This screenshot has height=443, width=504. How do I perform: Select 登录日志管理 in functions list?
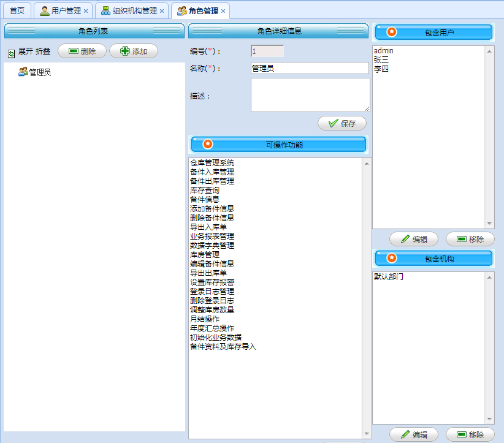coord(212,292)
